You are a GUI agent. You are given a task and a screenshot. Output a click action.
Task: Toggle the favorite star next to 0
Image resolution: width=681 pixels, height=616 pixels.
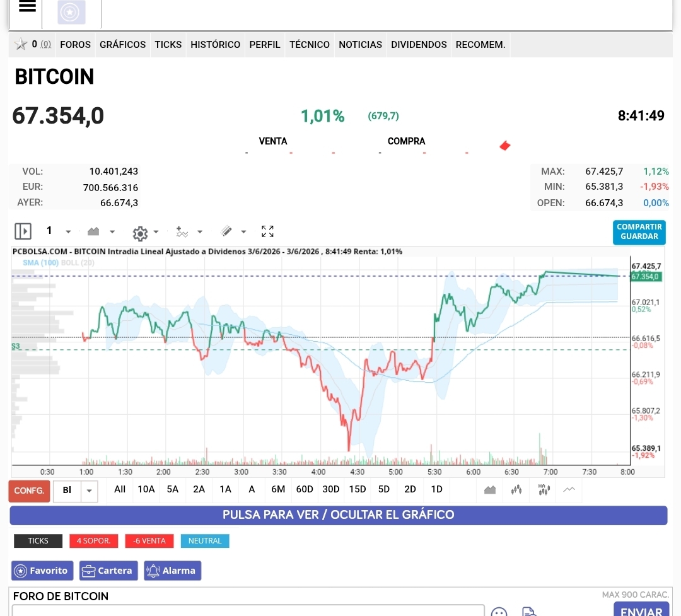point(20,44)
